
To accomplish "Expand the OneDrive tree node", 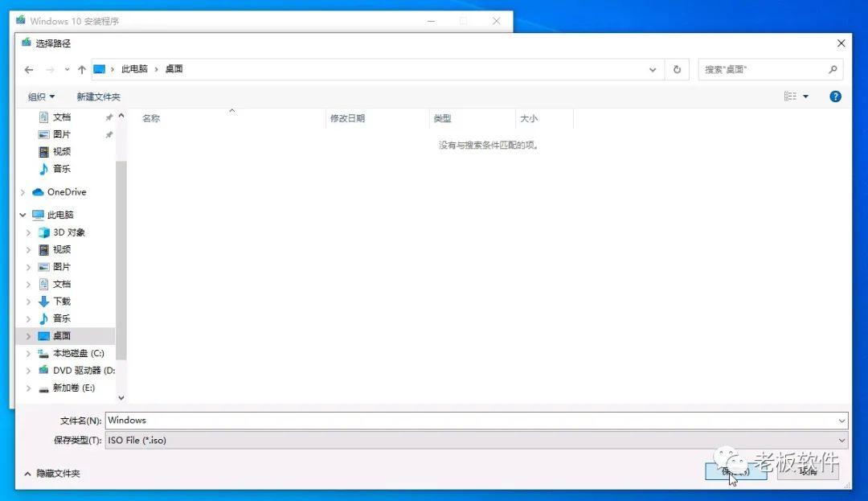I will point(23,191).
